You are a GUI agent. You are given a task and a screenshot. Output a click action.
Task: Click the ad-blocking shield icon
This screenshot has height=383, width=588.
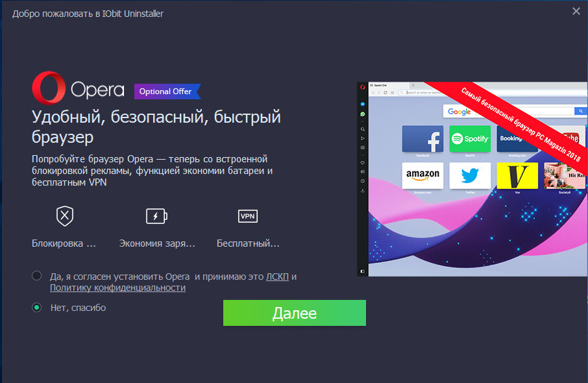click(65, 216)
